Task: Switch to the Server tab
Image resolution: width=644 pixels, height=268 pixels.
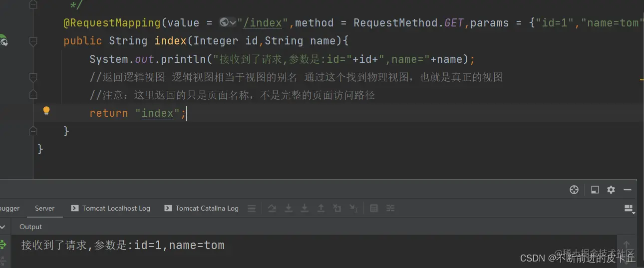Action: coord(44,209)
